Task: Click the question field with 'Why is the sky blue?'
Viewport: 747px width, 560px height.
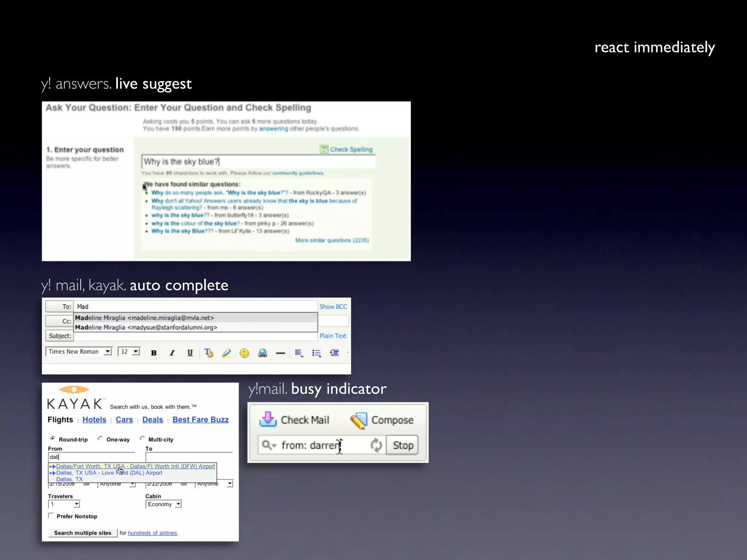Action: tap(258, 162)
